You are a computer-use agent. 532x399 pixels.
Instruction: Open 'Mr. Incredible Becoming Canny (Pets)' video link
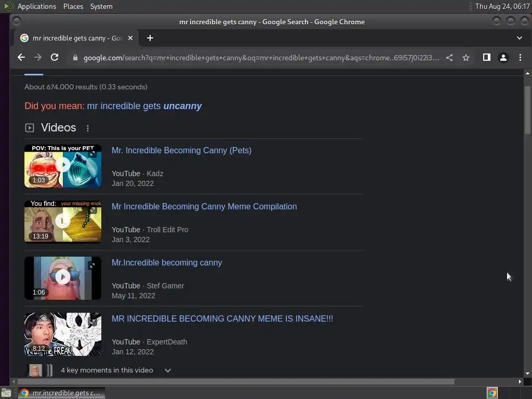(181, 150)
